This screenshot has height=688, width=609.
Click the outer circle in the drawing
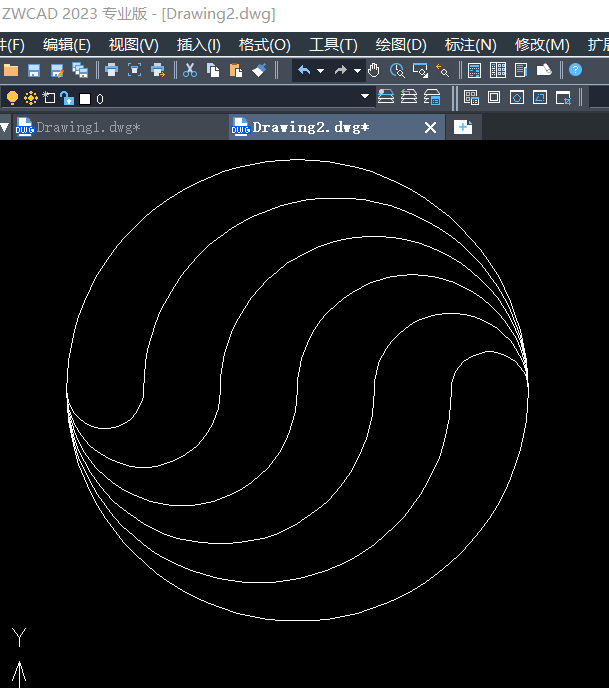[297, 158]
